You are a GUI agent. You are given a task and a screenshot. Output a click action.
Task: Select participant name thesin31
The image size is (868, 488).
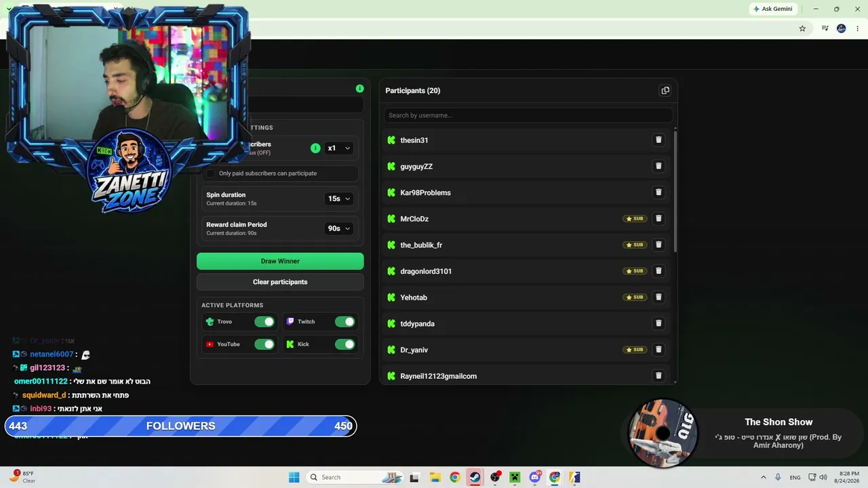point(414,140)
